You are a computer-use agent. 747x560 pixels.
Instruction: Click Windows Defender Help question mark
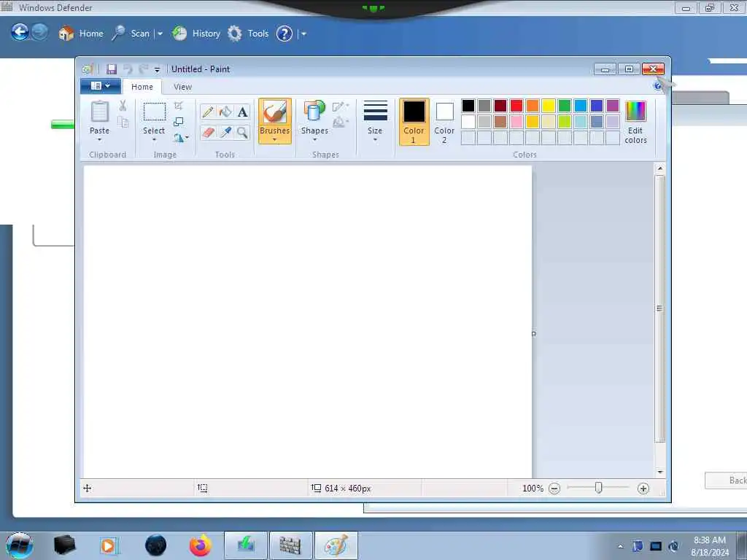(x=285, y=34)
